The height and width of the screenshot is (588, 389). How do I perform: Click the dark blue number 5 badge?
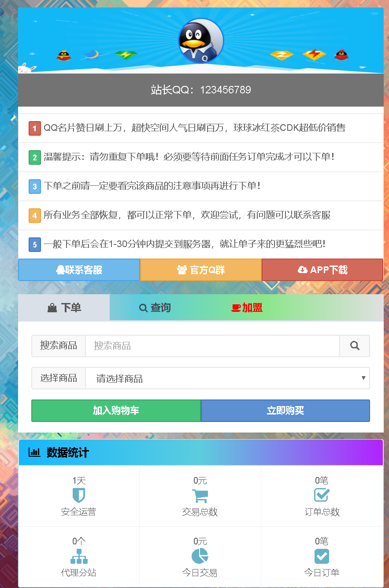coord(35,244)
